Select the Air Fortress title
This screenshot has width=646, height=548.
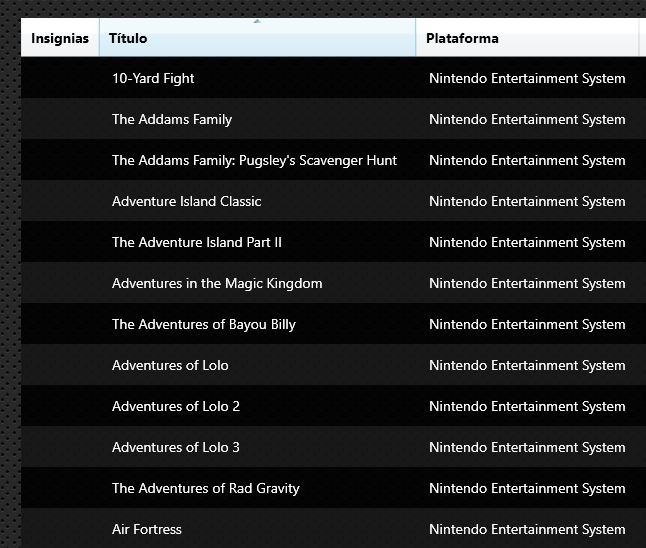click(146, 529)
